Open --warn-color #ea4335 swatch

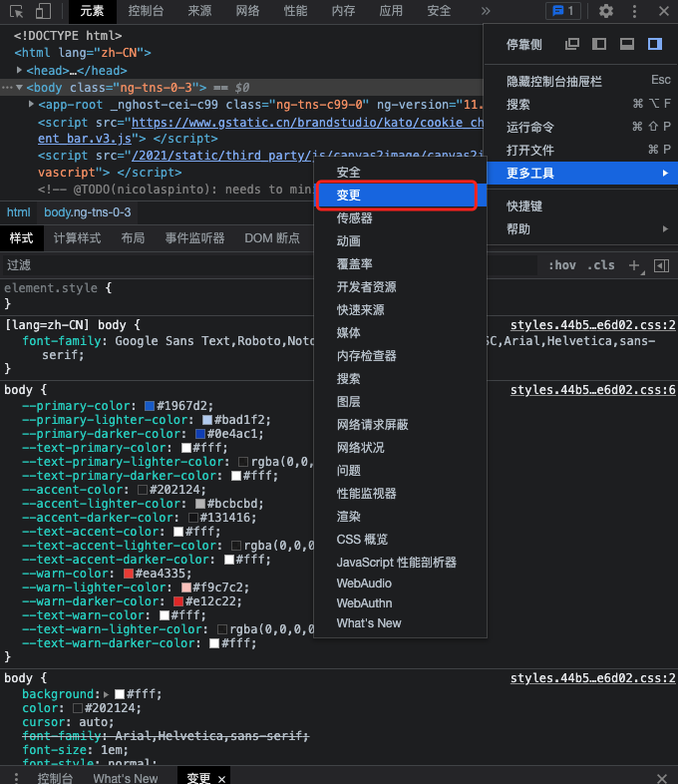(129, 573)
